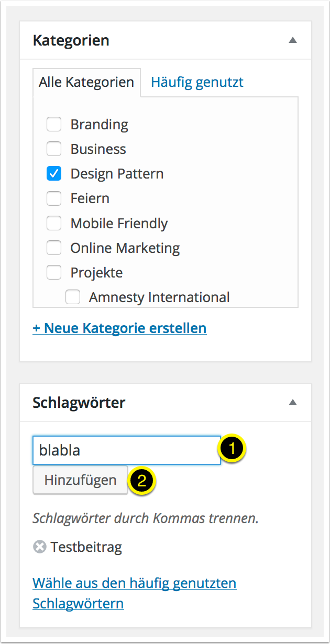
Task: Tick the Amnesty International subcategory
Action: (x=73, y=297)
